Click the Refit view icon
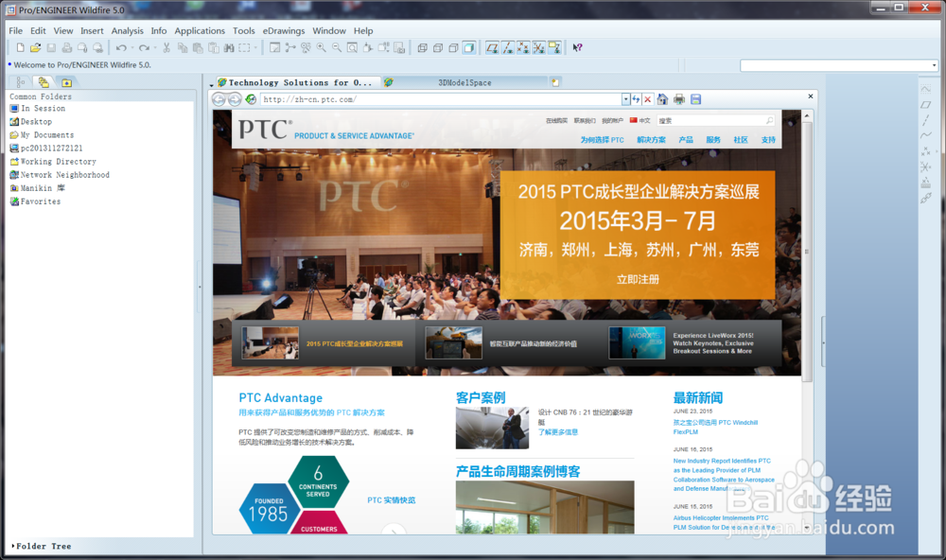946x560 pixels. (x=352, y=47)
